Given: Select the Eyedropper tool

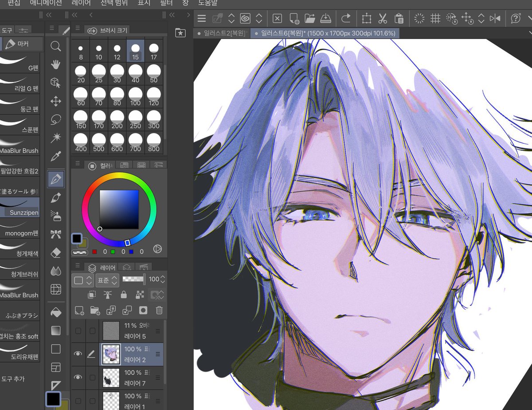Looking at the screenshot, I should coord(56,156).
